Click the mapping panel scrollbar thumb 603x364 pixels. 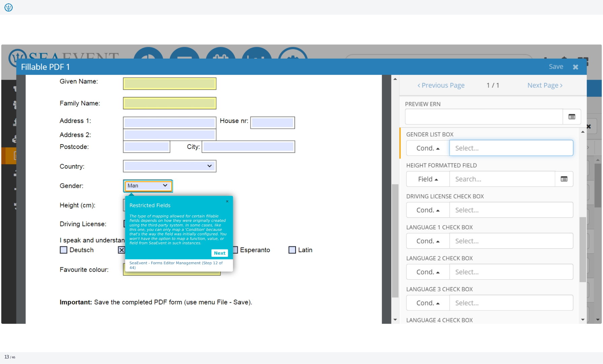pos(583,249)
